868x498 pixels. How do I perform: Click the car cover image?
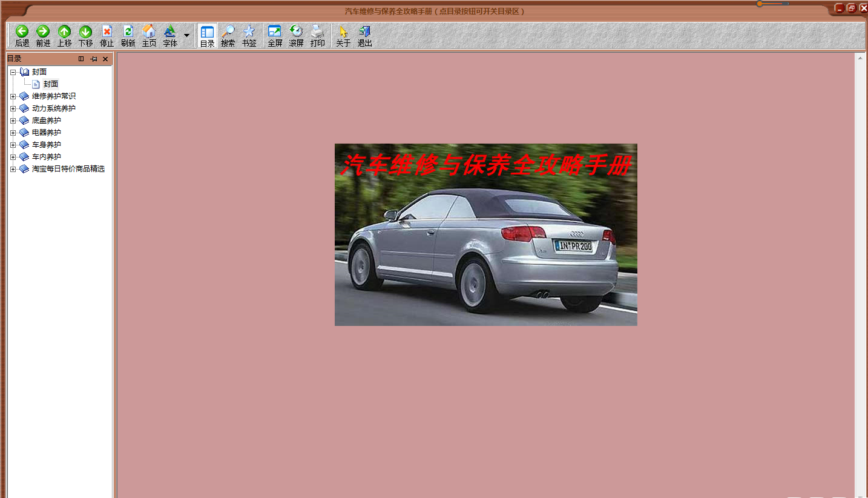[x=486, y=234]
